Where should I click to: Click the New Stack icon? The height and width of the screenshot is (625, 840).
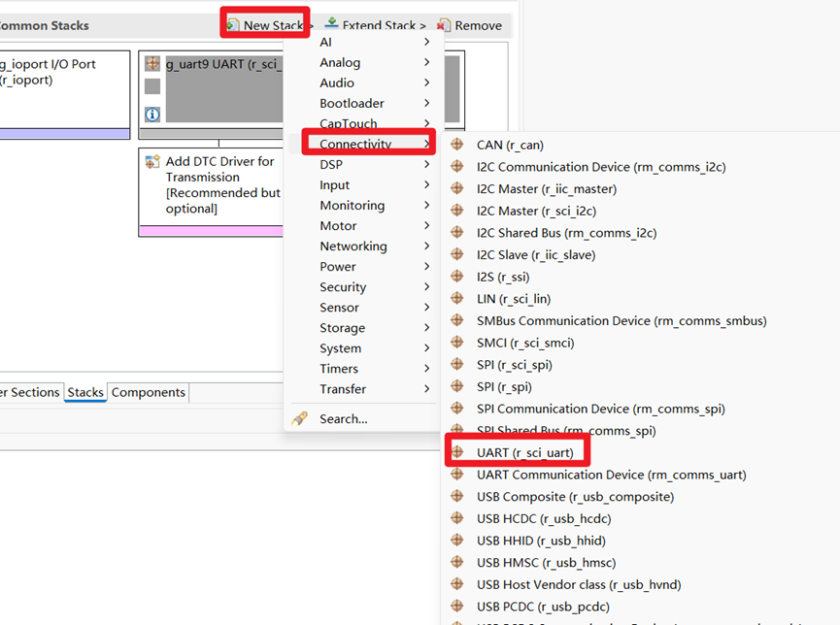[234, 25]
